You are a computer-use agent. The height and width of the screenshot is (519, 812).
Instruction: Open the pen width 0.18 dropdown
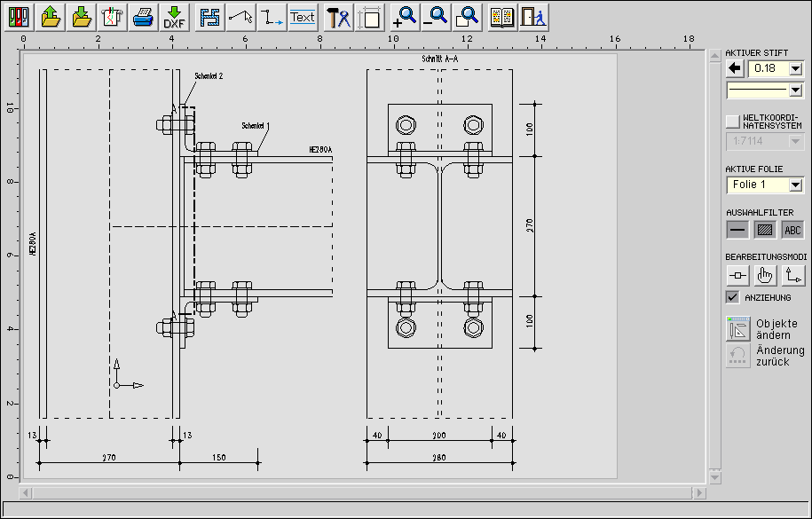pyautogui.click(x=795, y=68)
